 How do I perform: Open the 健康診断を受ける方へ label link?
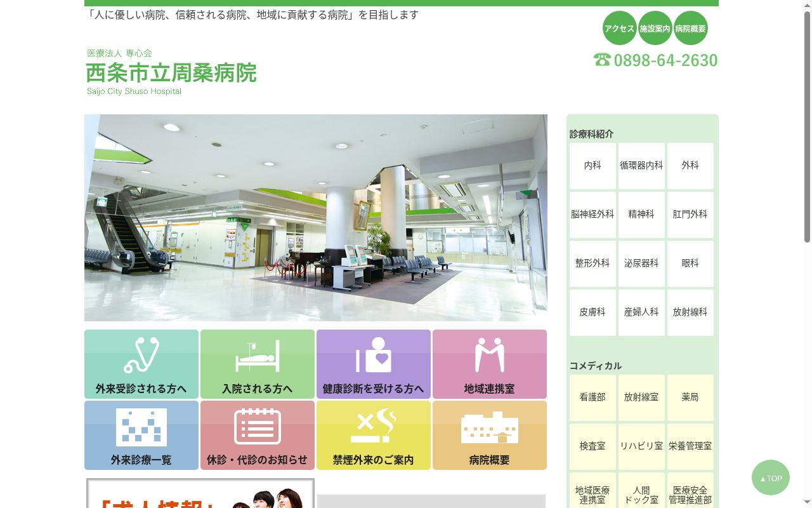point(374,389)
